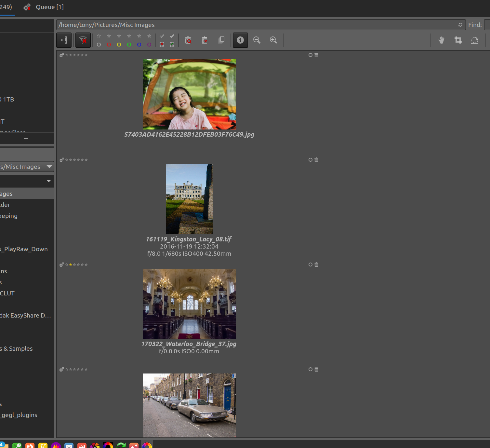Image resolution: width=490 pixels, height=448 pixels.
Task: Clear all thumbnail filters
Action: (x=83, y=40)
